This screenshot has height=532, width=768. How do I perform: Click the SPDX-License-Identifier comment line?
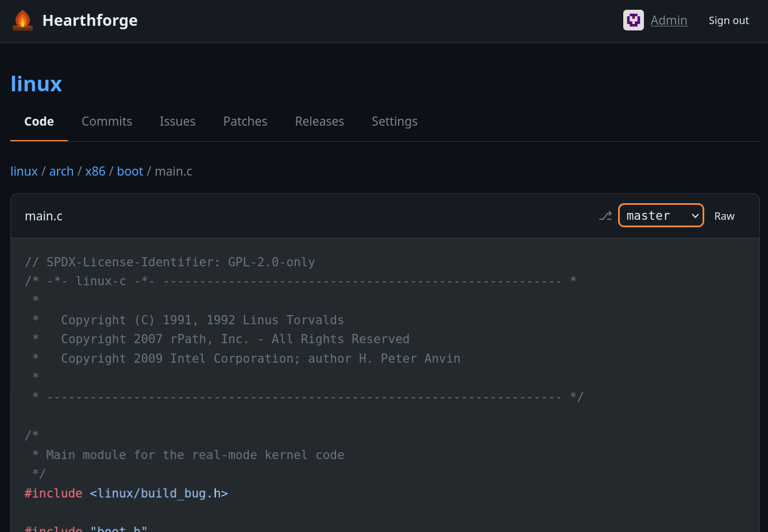tap(170, 262)
